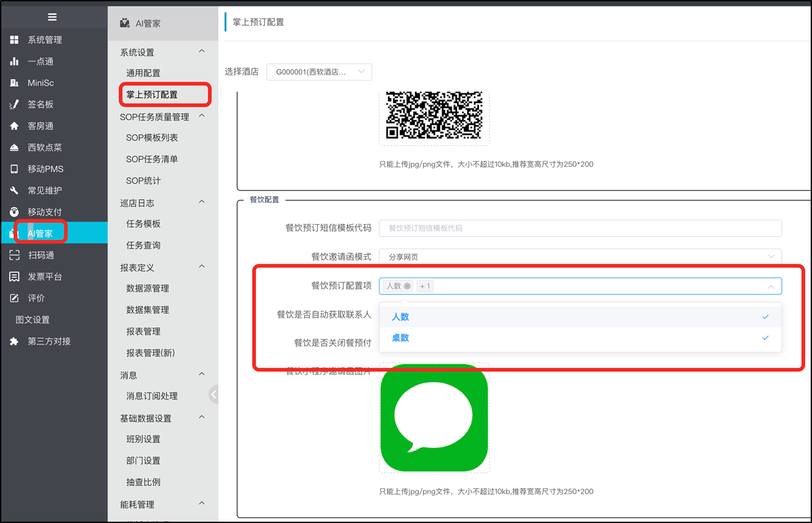Click the 餐饮预订短信模板代码 input field
The width and height of the screenshot is (812, 523).
click(x=580, y=228)
